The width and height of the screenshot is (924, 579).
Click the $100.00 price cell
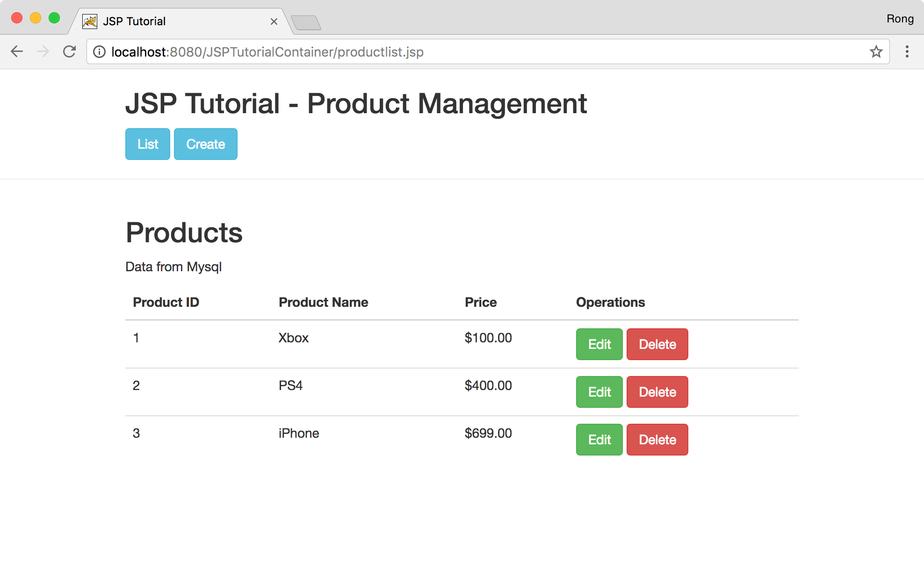(x=488, y=338)
